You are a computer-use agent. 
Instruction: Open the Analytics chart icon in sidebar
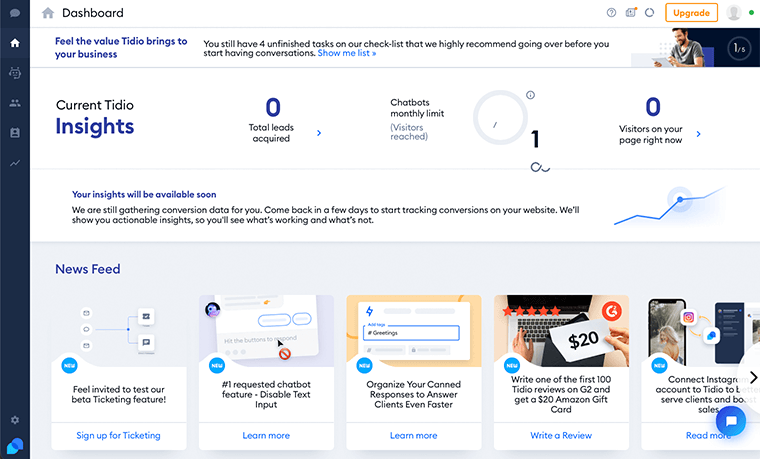point(15,163)
